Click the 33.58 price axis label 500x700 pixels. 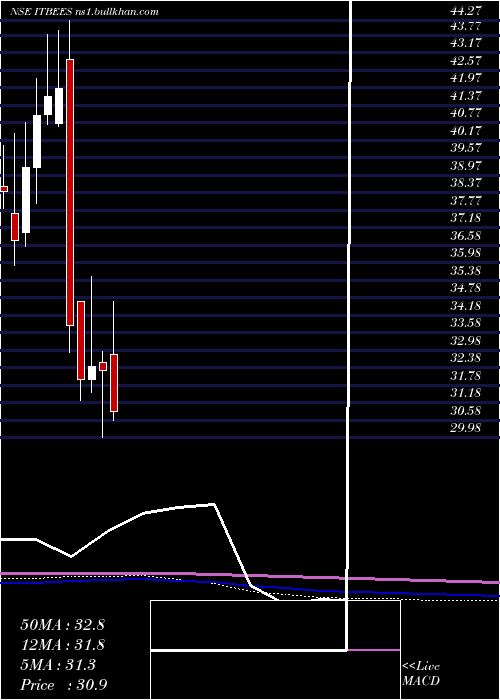coord(466,324)
